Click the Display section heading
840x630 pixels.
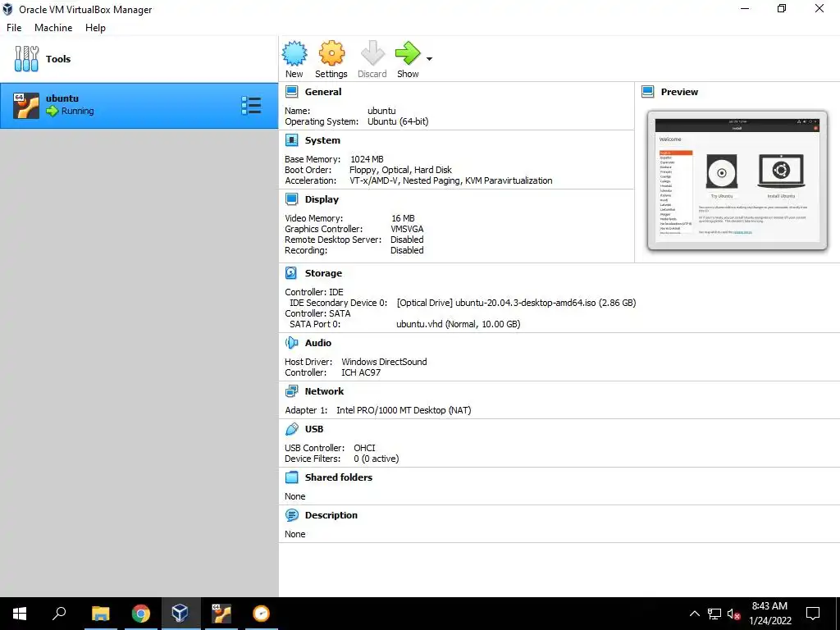[322, 199]
